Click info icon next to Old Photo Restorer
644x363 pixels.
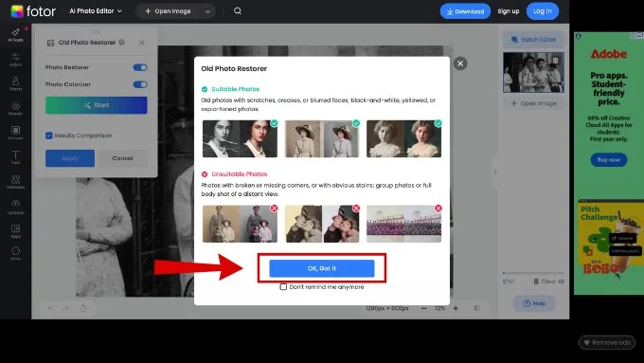point(121,42)
